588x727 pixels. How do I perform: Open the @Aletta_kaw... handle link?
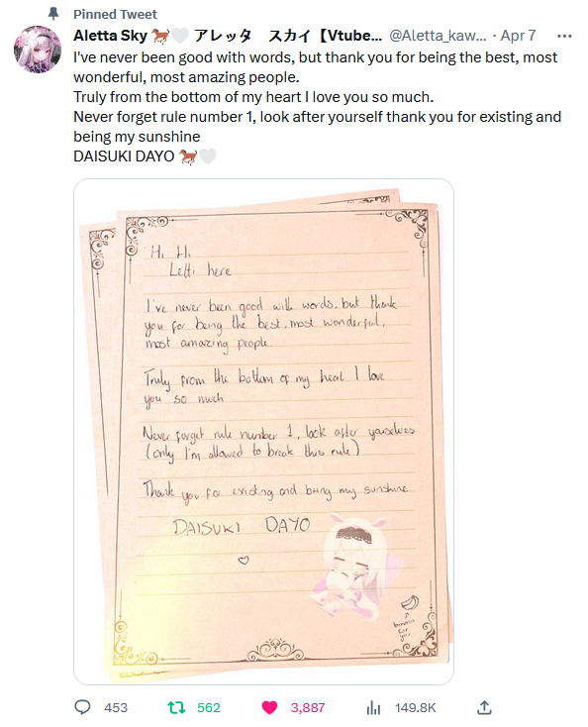click(x=438, y=36)
